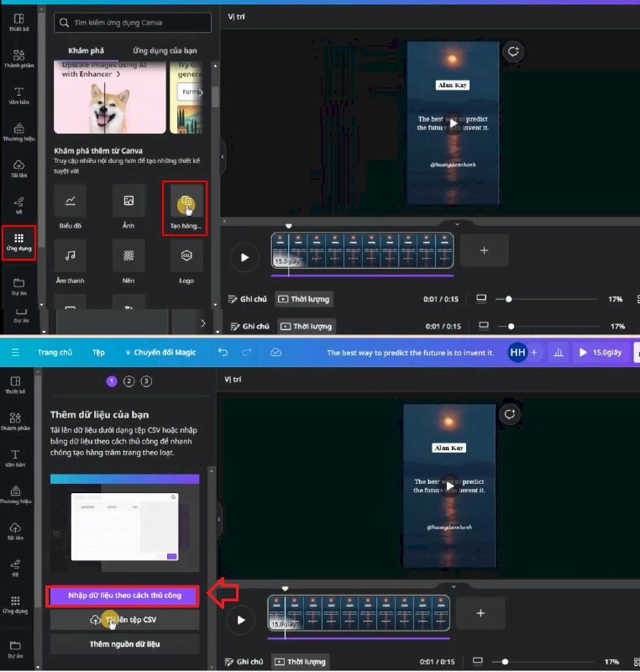Select the Vẽ draw tool in top screenshot
Image resolution: width=640 pixels, height=672 pixels.
18,205
